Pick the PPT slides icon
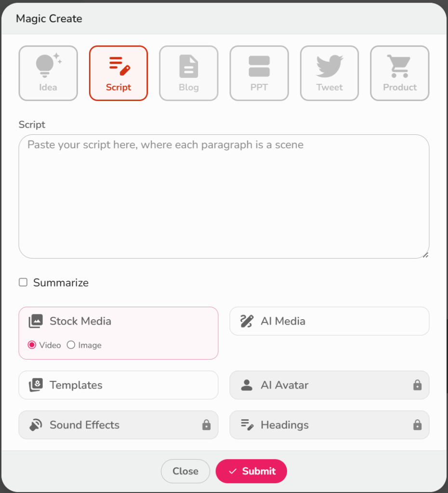Screen dimensions: 448x493 pos(259,66)
